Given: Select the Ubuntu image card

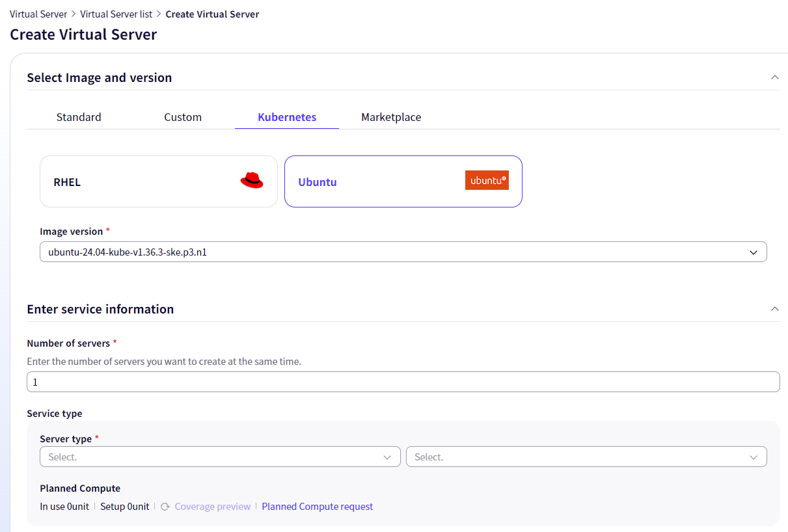Looking at the screenshot, I should (x=403, y=181).
